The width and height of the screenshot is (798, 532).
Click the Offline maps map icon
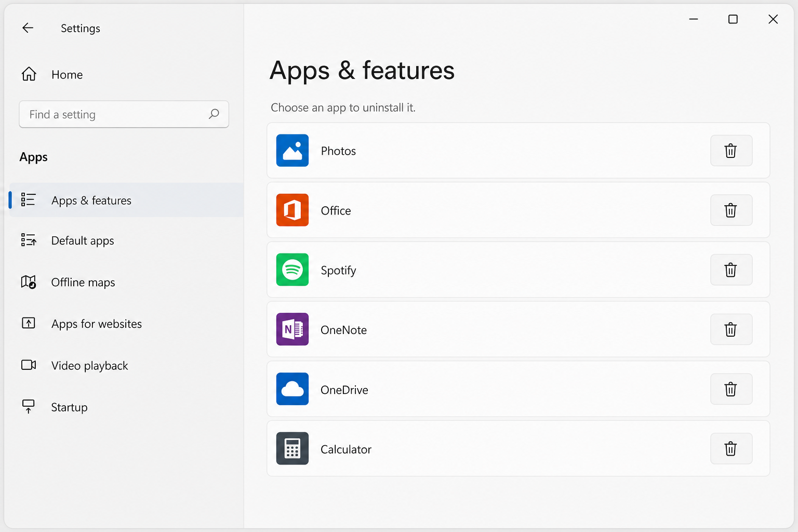pos(28,282)
